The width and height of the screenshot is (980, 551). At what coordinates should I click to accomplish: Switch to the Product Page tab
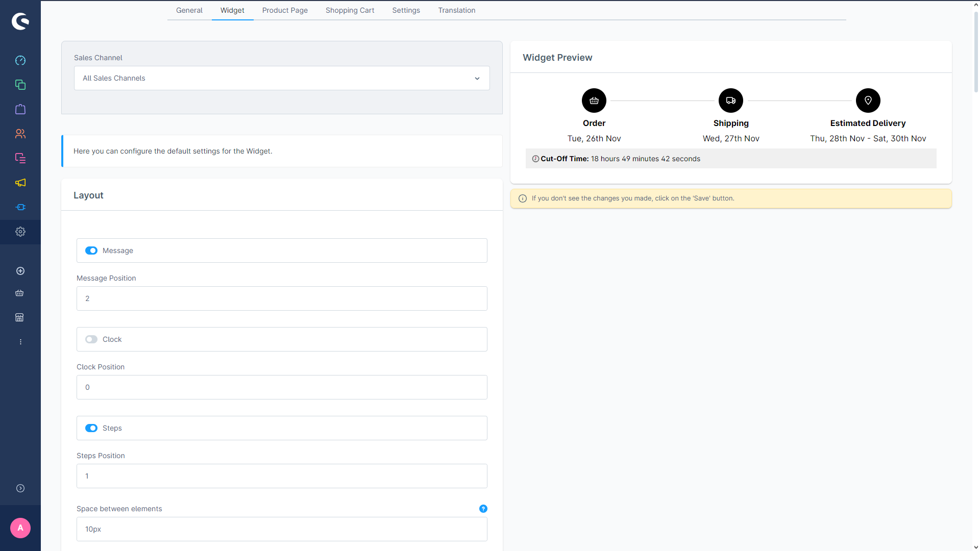(285, 10)
